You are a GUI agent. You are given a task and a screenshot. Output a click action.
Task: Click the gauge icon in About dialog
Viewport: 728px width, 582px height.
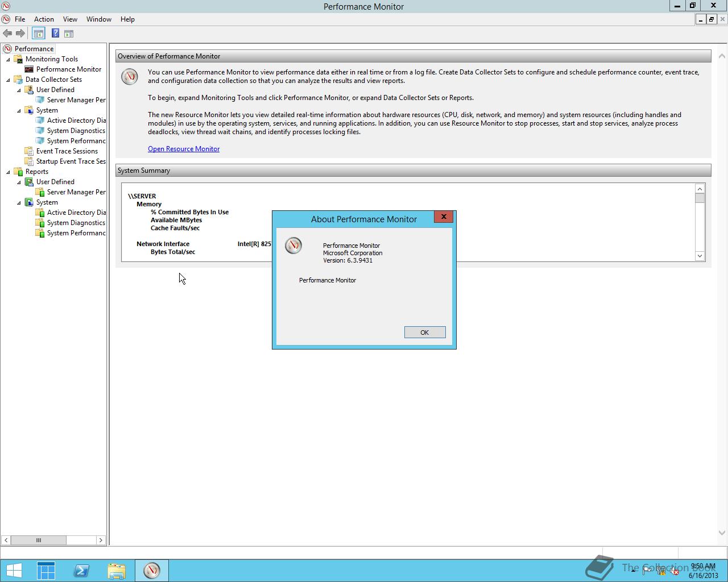coord(293,246)
